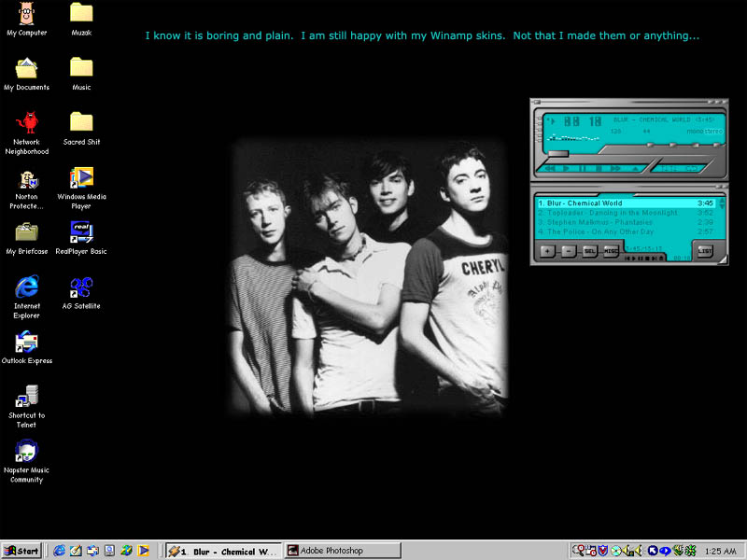
Task: Open Winamp playlist MISC options menu
Action: click(x=611, y=251)
